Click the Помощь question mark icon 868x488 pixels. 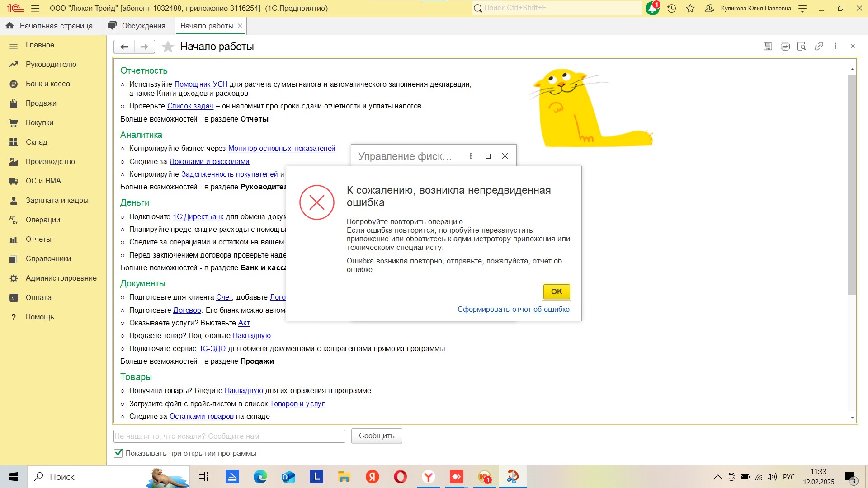click(x=14, y=317)
